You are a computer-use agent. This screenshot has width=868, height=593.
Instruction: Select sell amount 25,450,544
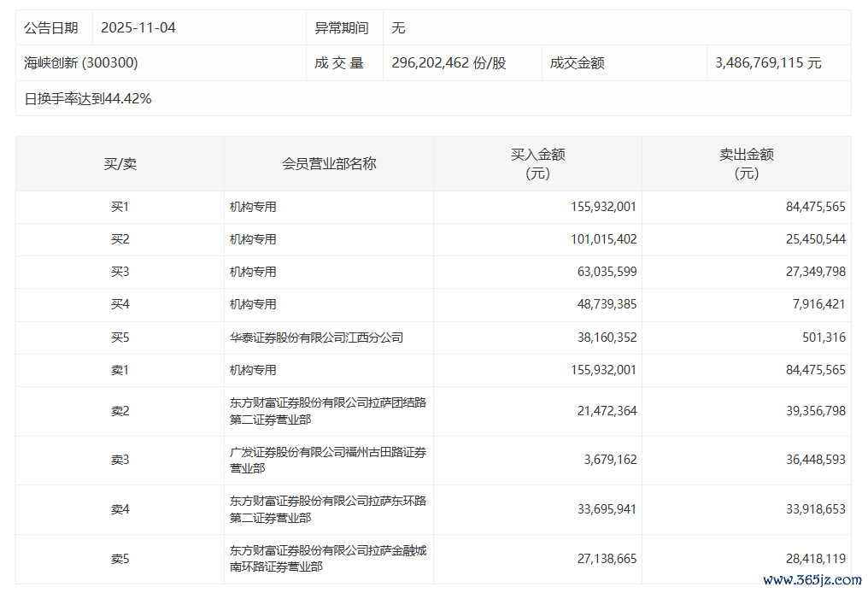[815, 239]
